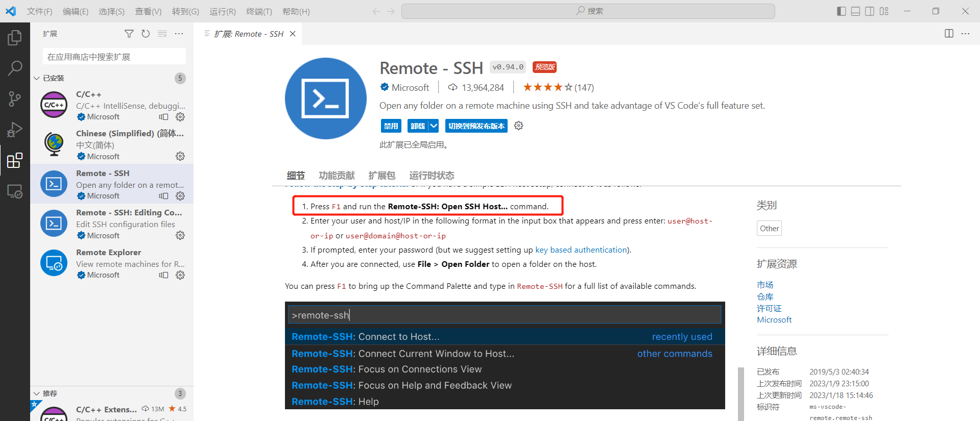
Task: Open manage gear for Chinese language pack
Action: click(180, 156)
